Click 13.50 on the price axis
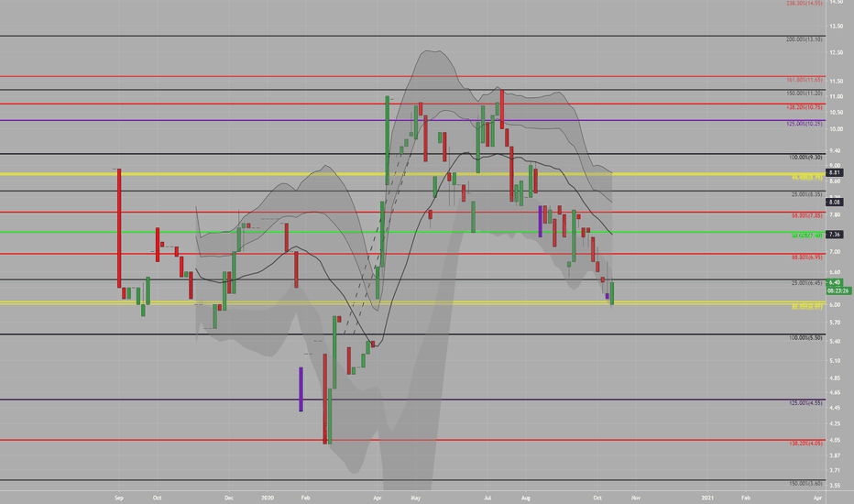 (x=836, y=27)
